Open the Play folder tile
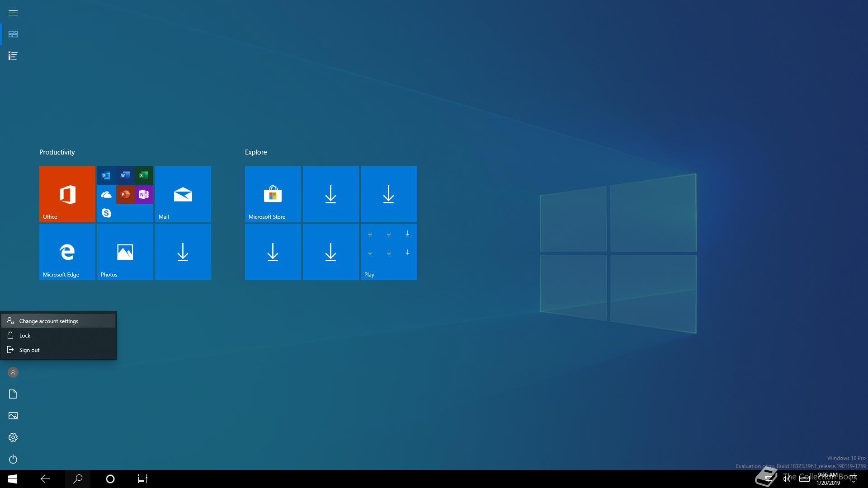Screen dimensions: 868x488 pos(389,252)
